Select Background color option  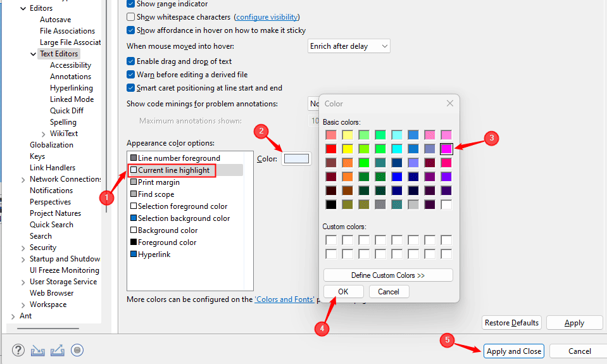click(164, 230)
